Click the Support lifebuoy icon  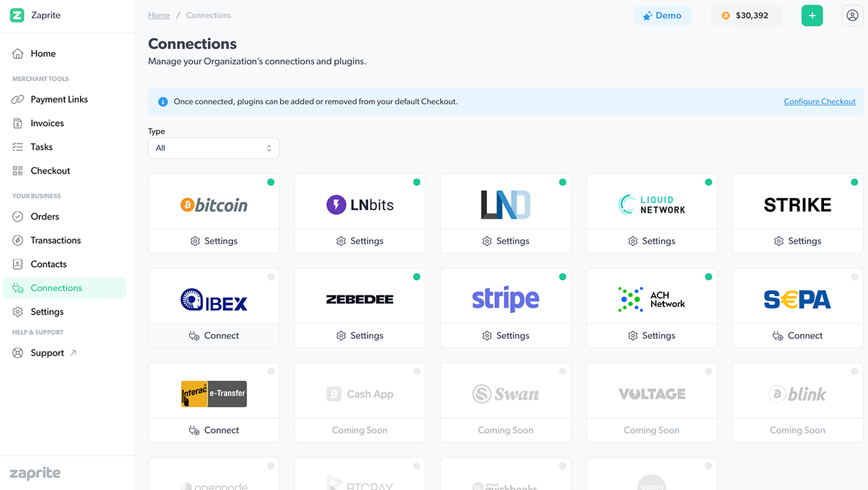pos(18,353)
